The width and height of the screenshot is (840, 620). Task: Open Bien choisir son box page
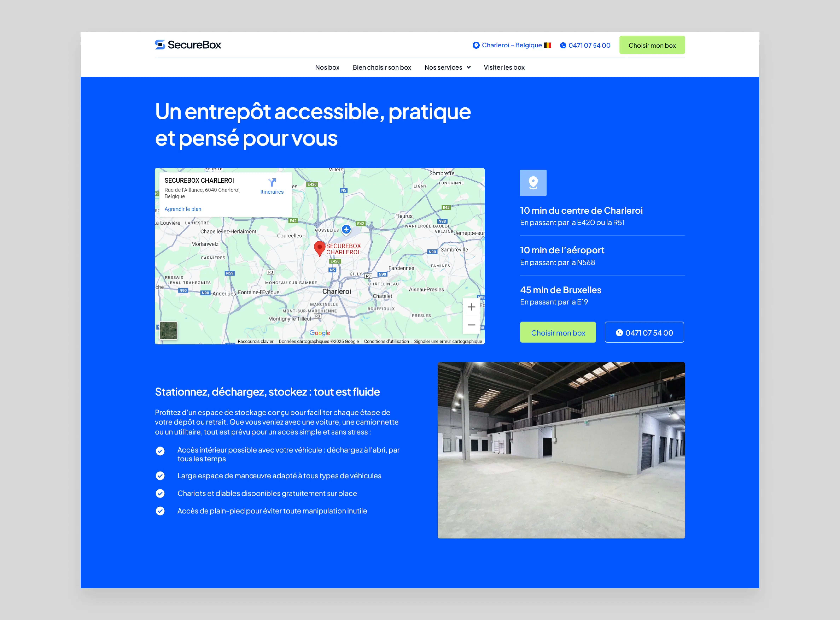[x=381, y=67]
